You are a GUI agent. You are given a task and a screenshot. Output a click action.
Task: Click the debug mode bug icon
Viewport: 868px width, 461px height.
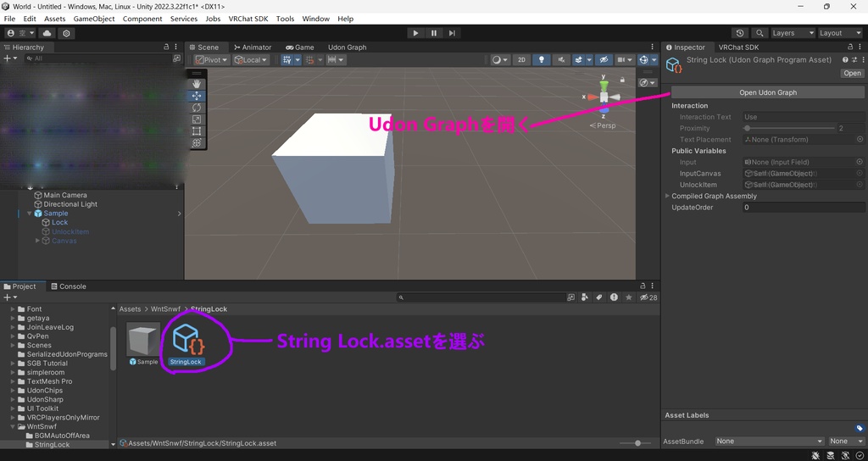click(x=816, y=455)
